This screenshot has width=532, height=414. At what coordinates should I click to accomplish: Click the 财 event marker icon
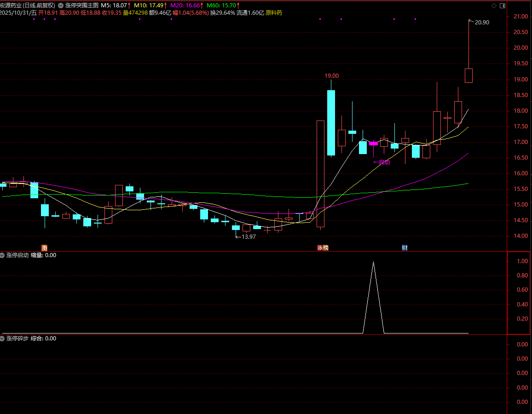tap(405, 247)
